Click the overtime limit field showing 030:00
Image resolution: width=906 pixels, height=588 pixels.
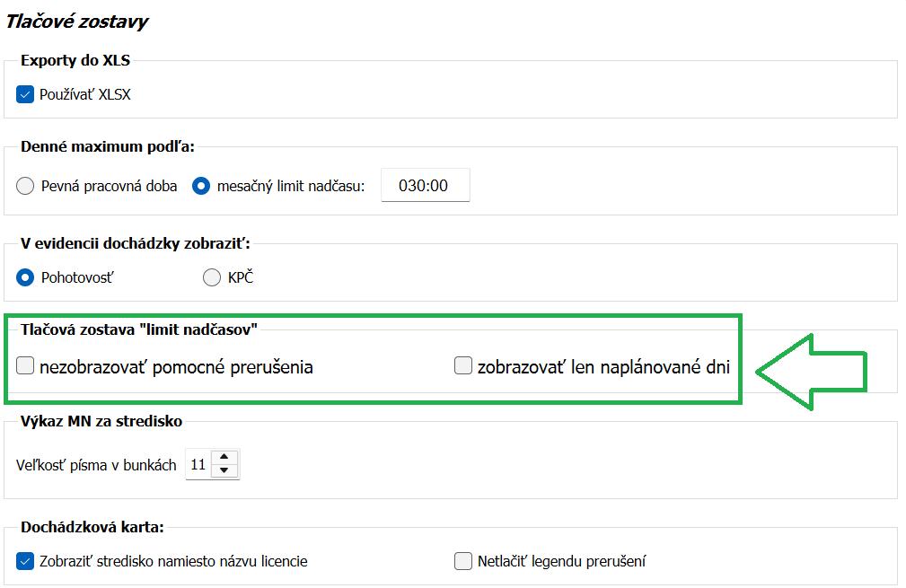[x=426, y=185]
